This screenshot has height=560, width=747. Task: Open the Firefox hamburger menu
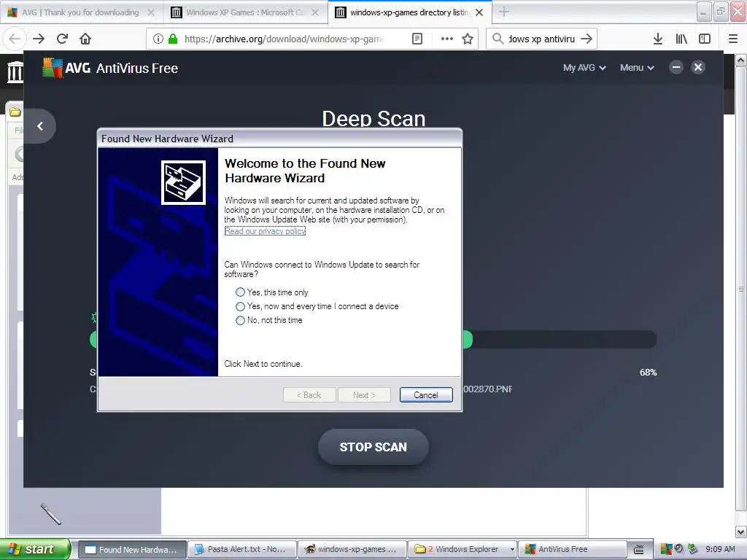click(x=733, y=39)
